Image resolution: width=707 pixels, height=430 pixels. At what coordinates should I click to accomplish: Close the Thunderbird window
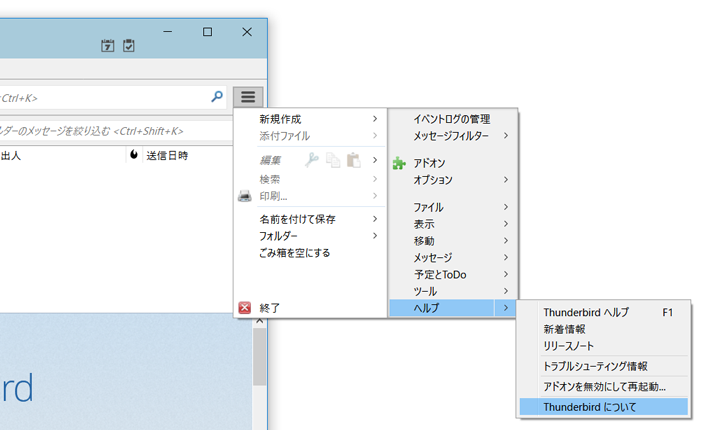coord(247,32)
